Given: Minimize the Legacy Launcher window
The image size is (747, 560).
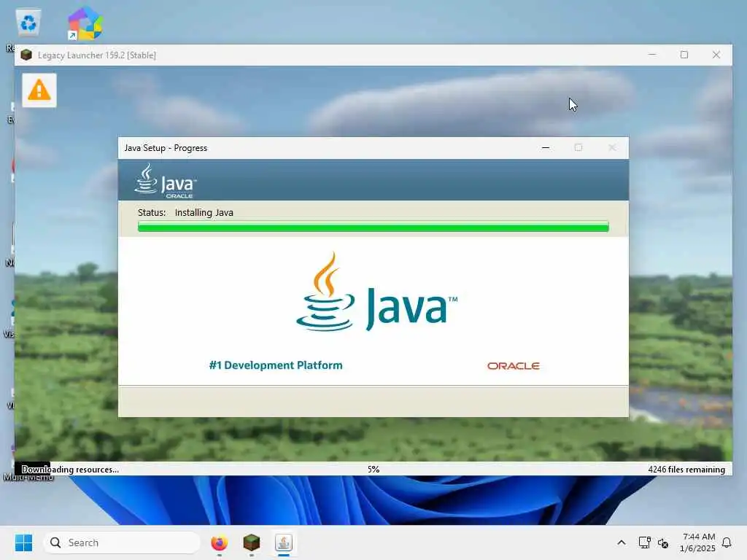Looking at the screenshot, I should tap(652, 55).
